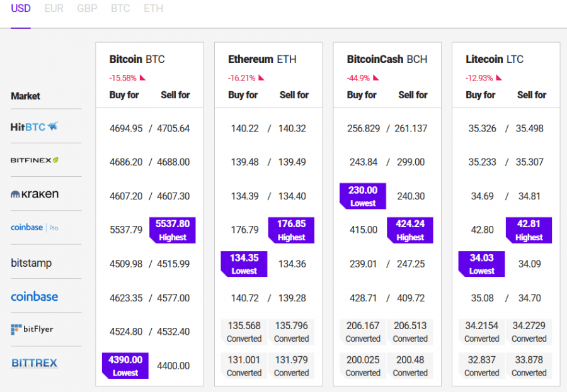Click the Ethereum -16.21% change value
This screenshot has height=392, width=567.
tap(241, 78)
